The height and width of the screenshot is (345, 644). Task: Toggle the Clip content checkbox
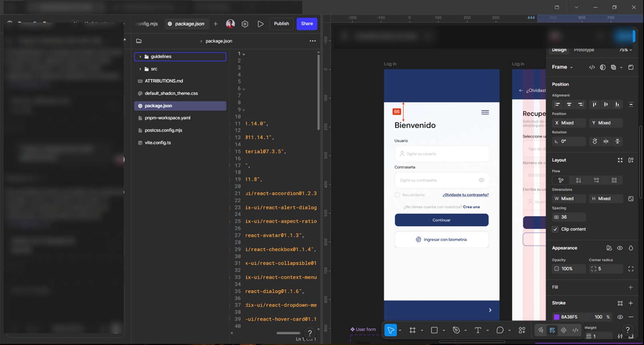pyautogui.click(x=555, y=229)
